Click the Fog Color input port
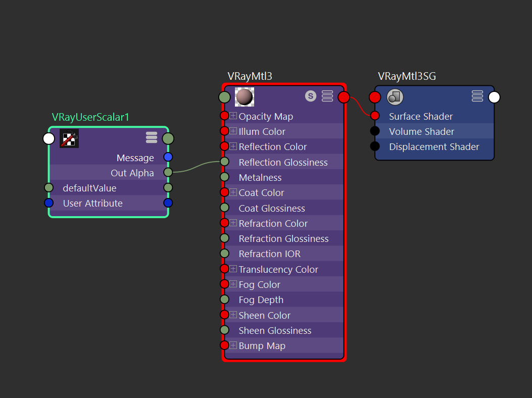Screen dimensions: 532x398 pos(224,284)
